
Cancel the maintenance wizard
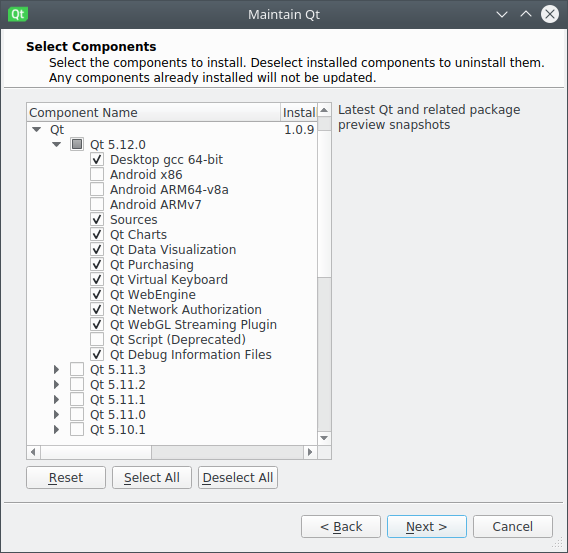[513, 526]
